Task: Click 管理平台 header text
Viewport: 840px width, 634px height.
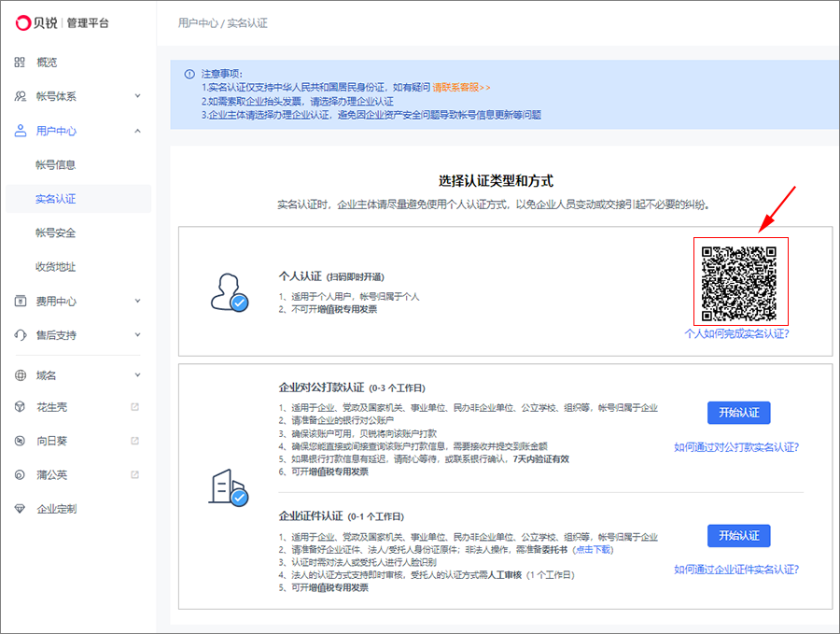Action: click(88, 23)
